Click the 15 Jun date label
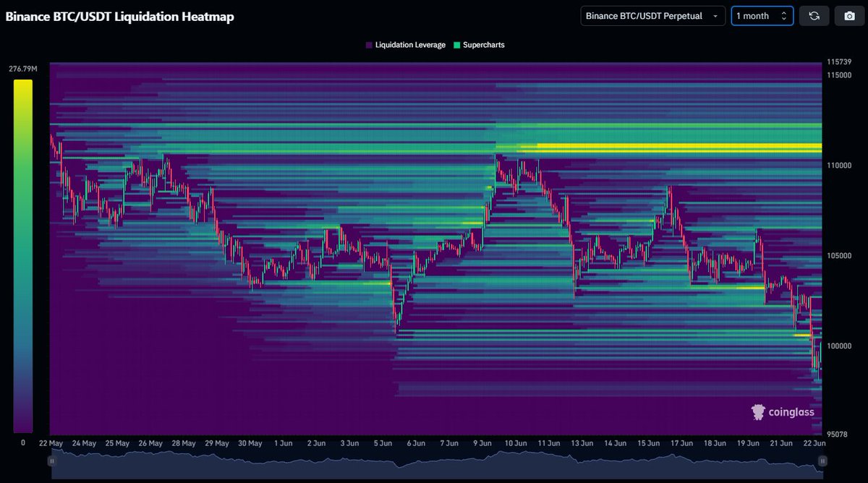This screenshot has height=483, width=868. [649, 443]
